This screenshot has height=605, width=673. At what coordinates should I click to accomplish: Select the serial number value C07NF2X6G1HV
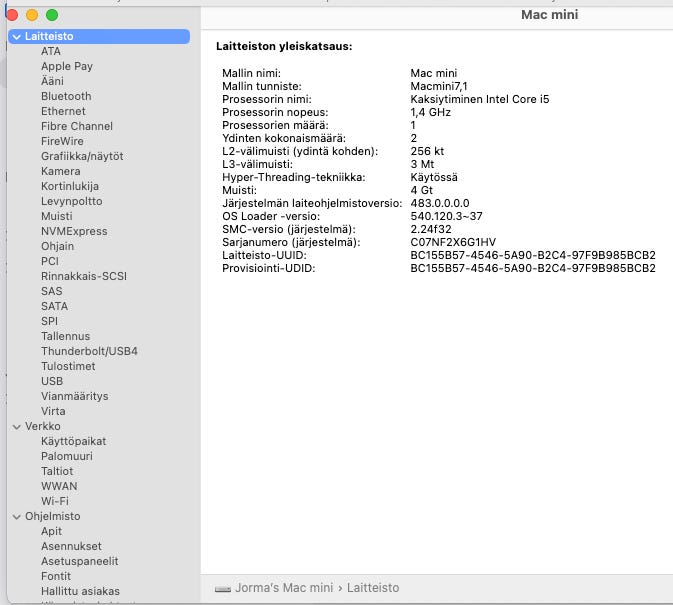tap(453, 242)
